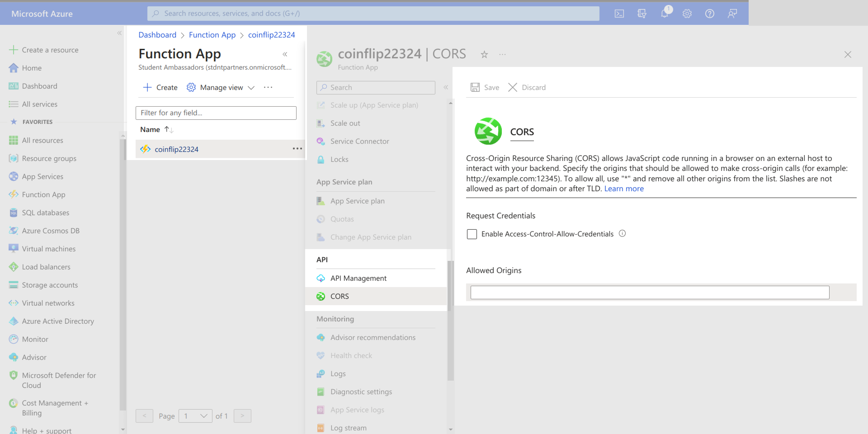868x434 pixels.
Task: Enable Access-Control-Allow-Credentials checkbox
Action: tap(472, 234)
